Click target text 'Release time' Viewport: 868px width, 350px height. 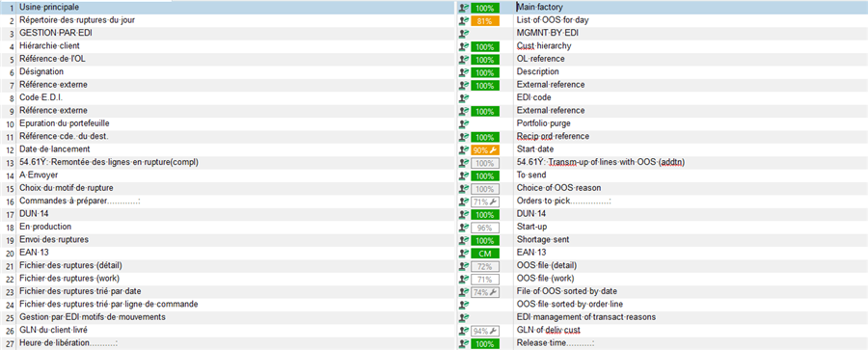coord(540,343)
